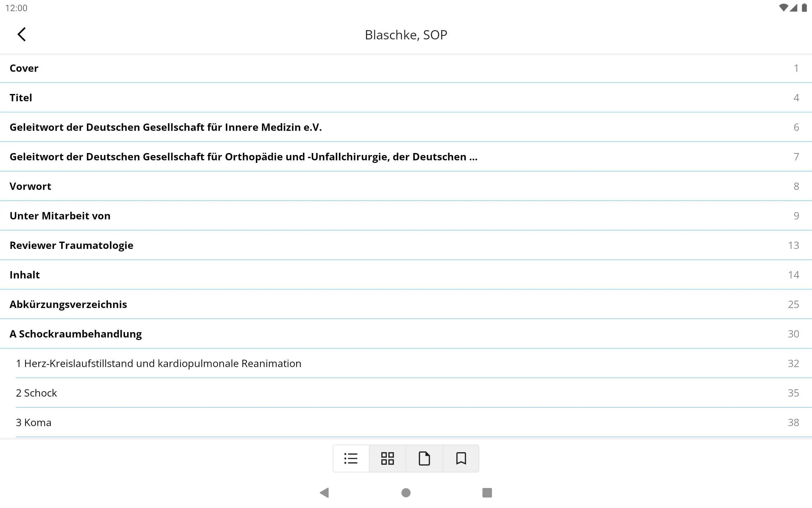This screenshot has height=508, width=812.
Task: Open Unter Mitarbeit von entry
Action: [406, 216]
